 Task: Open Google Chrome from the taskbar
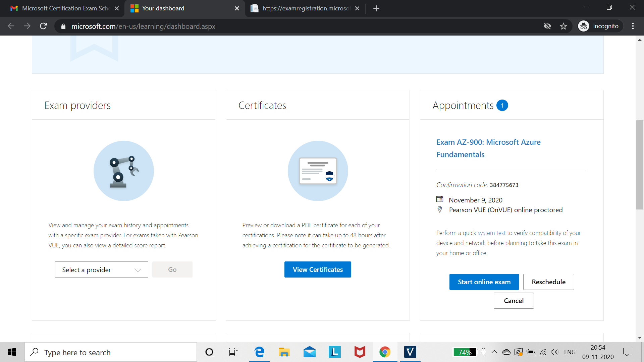tap(385, 352)
